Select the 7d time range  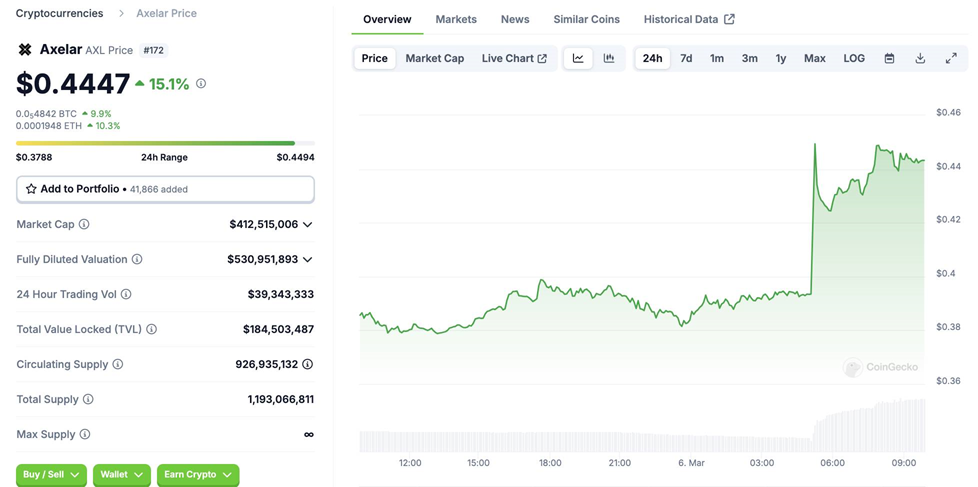pyautogui.click(x=686, y=58)
